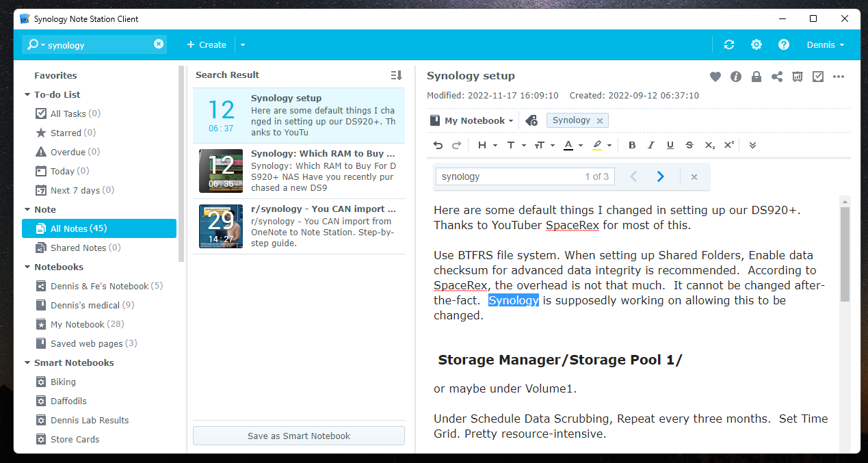Add note to favorites with heart icon

tap(715, 77)
